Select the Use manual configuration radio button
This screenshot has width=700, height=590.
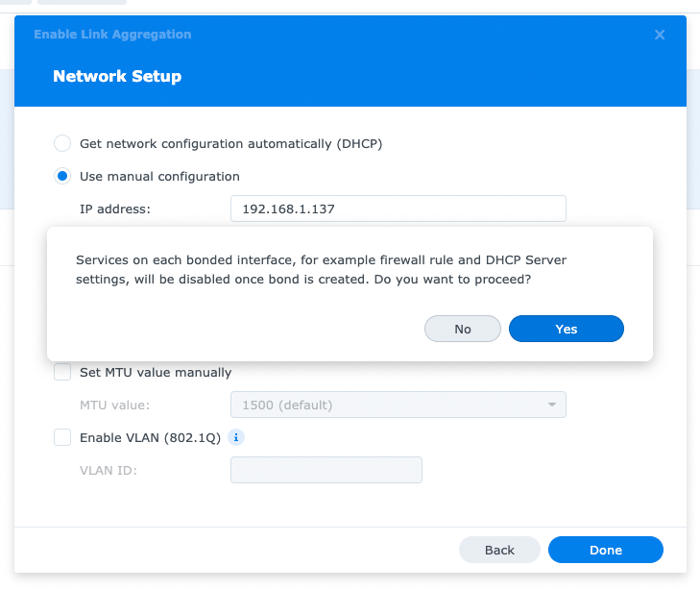tap(62, 176)
